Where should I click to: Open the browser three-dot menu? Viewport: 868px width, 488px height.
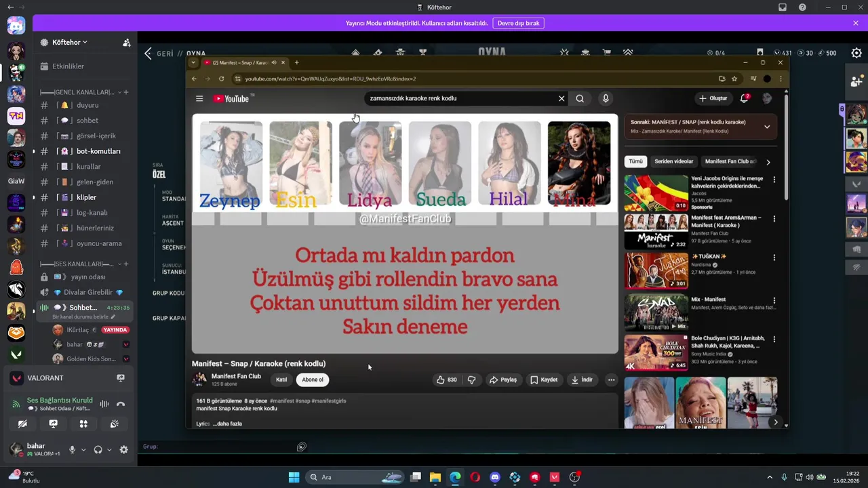(781, 79)
